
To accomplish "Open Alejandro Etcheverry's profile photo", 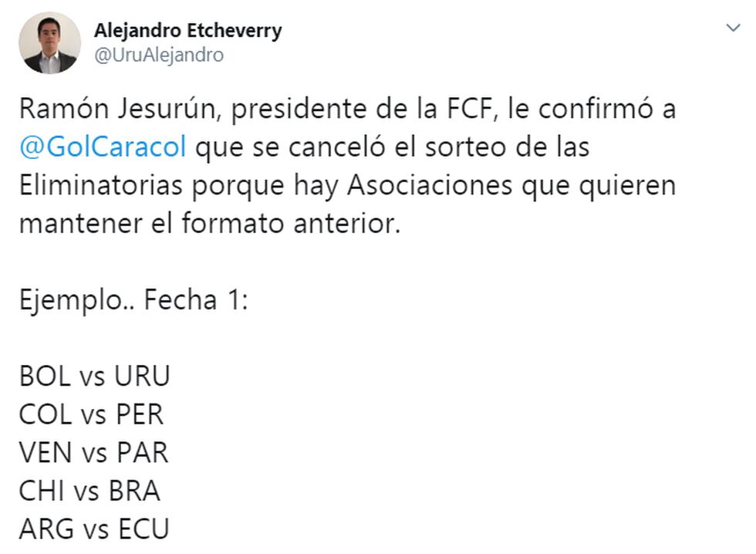I will (x=50, y=43).
